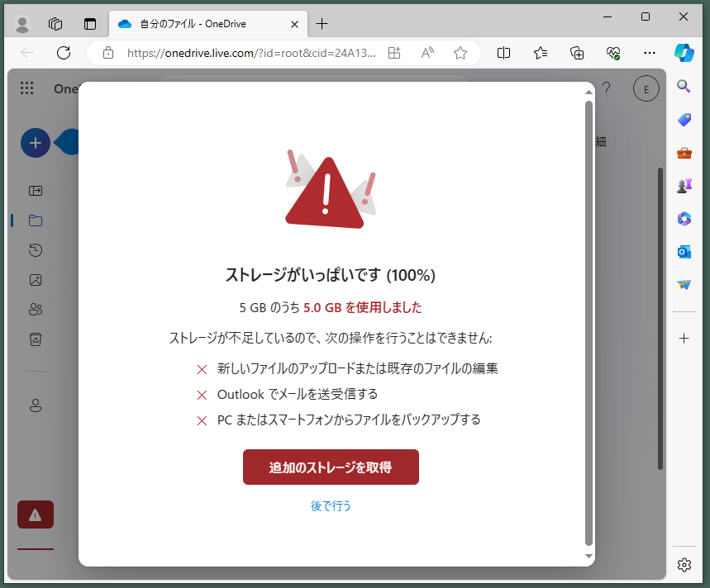
Task: Open sidebar Shopping tag icon
Action: coord(684,120)
